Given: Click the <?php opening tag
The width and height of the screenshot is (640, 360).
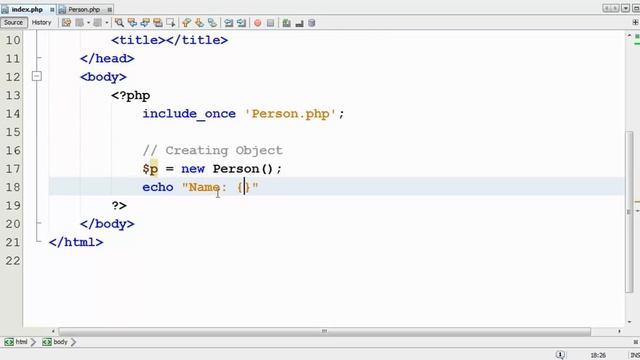Looking at the screenshot, I should point(131,96).
